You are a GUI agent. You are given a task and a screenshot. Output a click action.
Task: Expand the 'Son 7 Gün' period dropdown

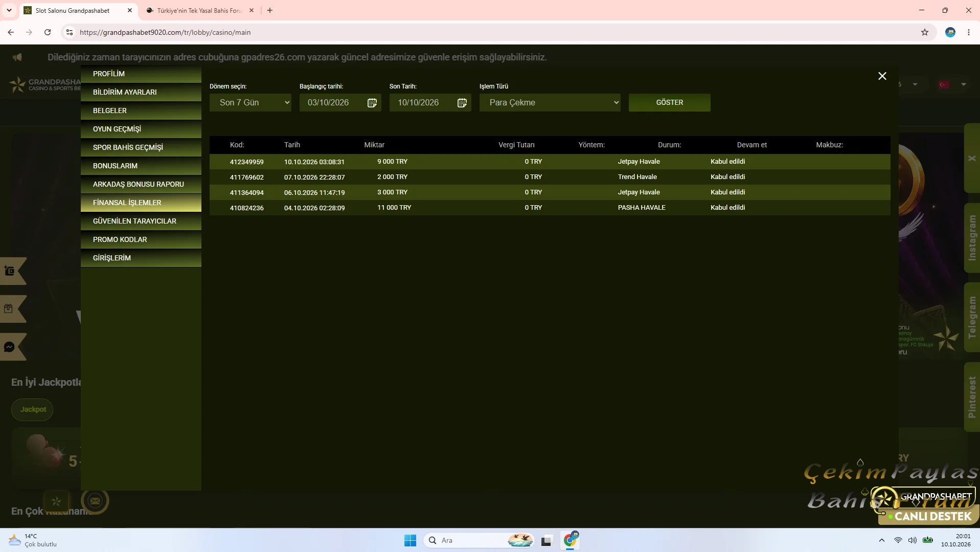[x=250, y=102]
